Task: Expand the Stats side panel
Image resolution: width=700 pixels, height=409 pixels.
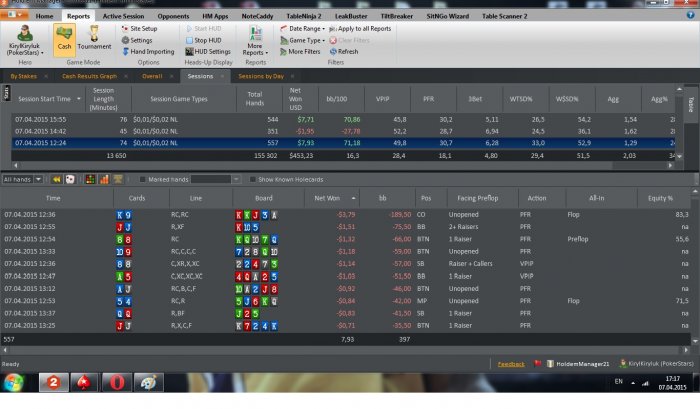Action: pos(6,93)
